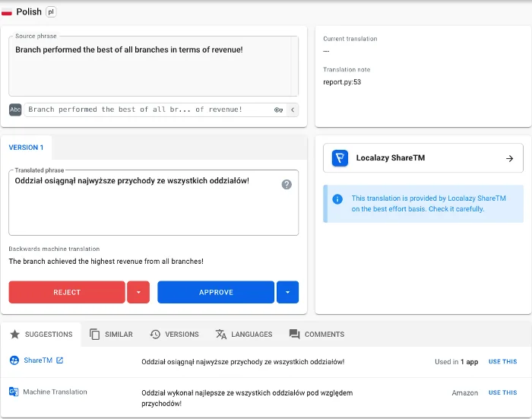Open the Languages tab
Screen dimensions: 532x419
click(243, 334)
